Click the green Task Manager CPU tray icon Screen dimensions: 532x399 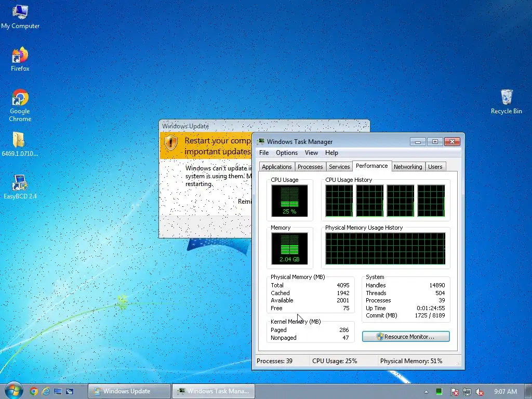point(439,392)
